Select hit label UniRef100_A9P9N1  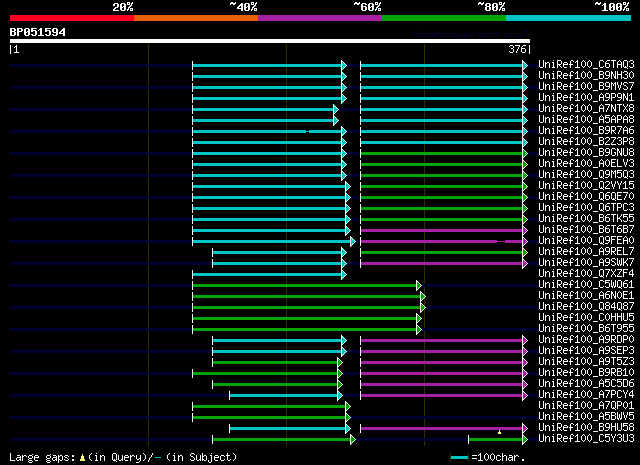click(x=586, y=98)
